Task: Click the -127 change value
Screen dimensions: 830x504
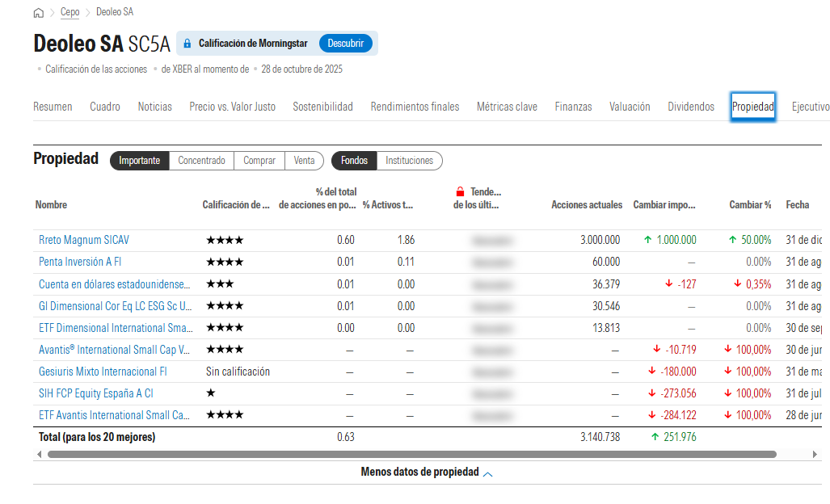Action: (687, 284)
